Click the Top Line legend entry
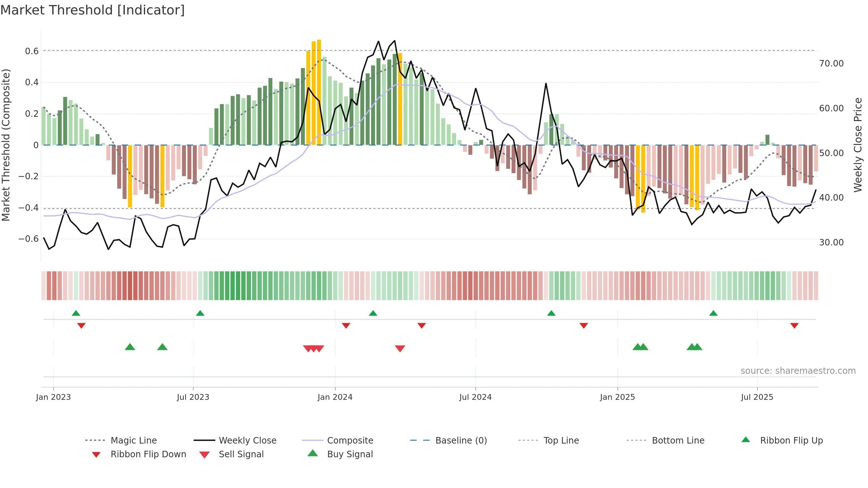The width and height of the screenshot is (868, 488). click(549, 440)
